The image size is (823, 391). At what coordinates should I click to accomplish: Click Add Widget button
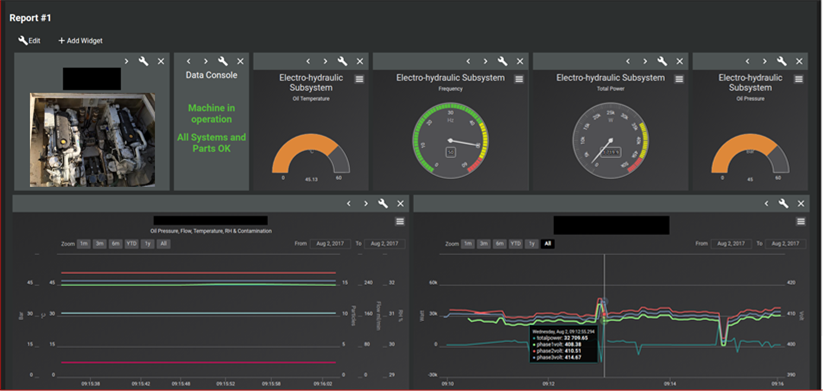pyautogui.click(x=80, y=40)
